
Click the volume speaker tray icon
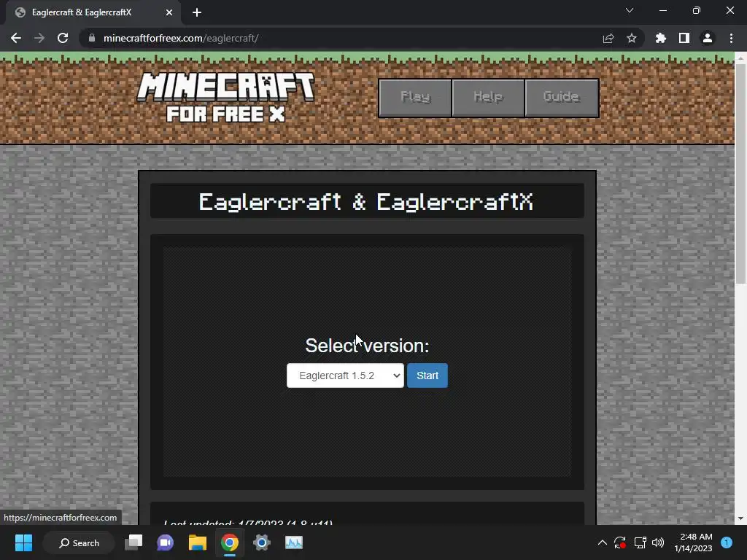point(658,542)
